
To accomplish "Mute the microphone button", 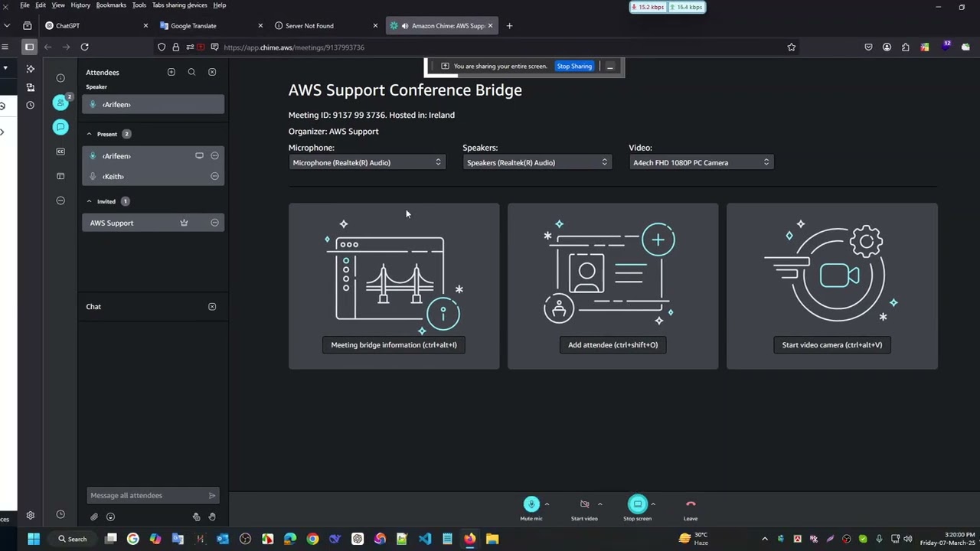I will point(531,504).
